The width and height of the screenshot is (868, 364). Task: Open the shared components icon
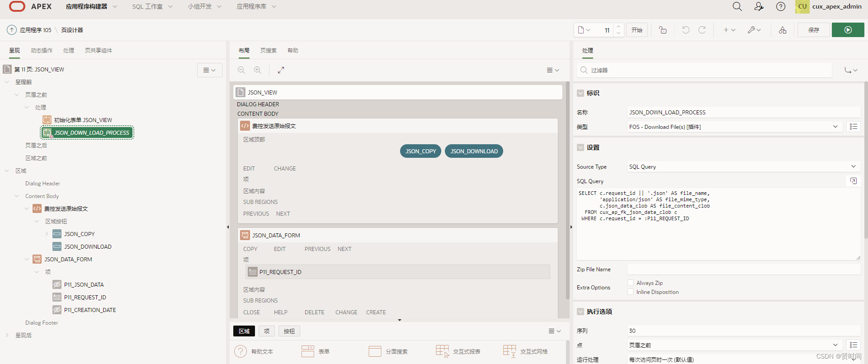coord(783,30)
